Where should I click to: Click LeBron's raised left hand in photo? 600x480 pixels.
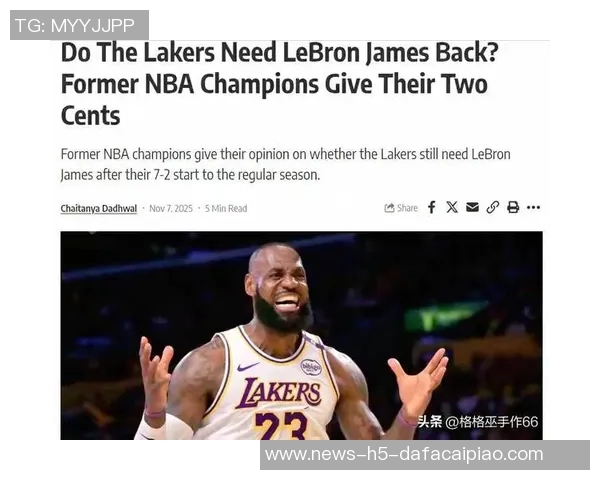tap(419, 379)
